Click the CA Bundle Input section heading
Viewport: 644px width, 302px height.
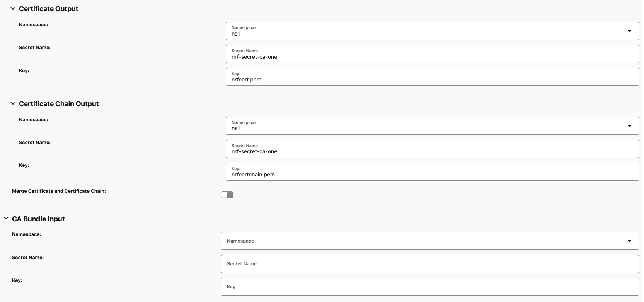click(38, 219)
